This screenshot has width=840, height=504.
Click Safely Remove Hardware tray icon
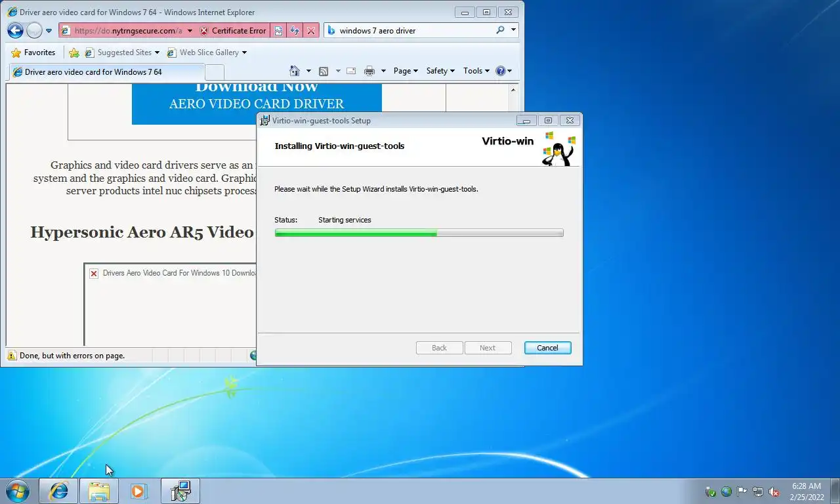click(x=710, y=492)
